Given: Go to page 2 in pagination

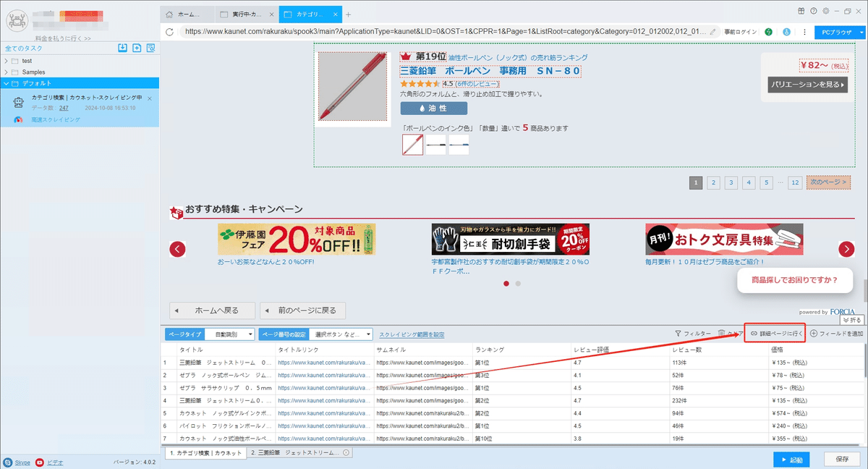Looking at the screenshot, I should (x=713, y=182).
